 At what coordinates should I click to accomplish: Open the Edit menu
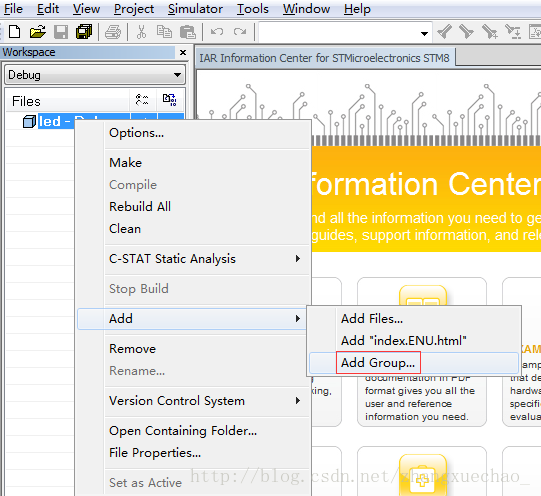(48, 9)
